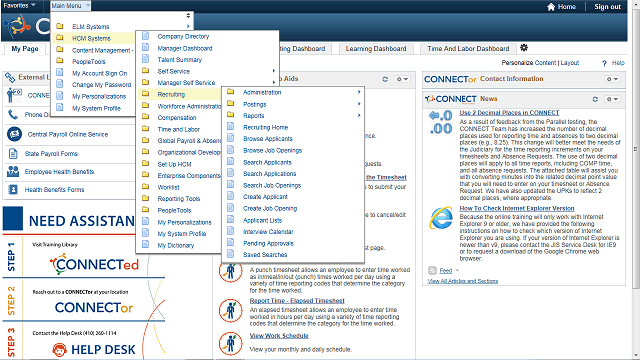Select Interview Calendar menu item
The image size is (640, 360).
(x=268, y=232)
